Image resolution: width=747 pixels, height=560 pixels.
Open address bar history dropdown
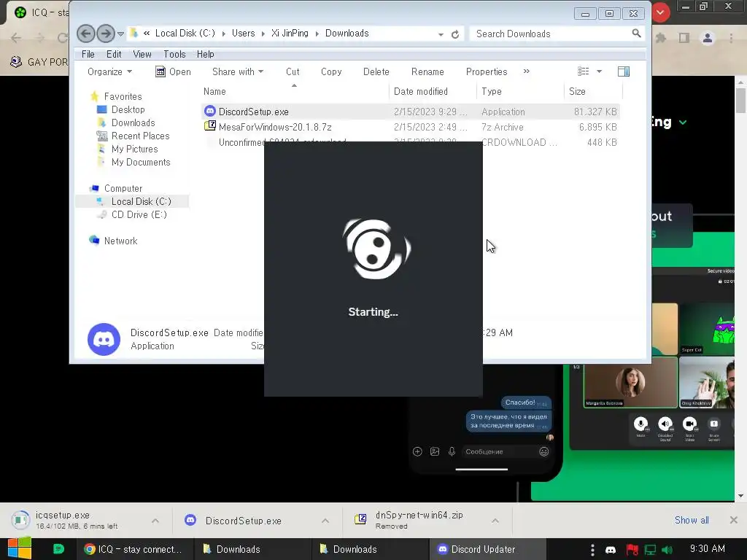point(441,34)
